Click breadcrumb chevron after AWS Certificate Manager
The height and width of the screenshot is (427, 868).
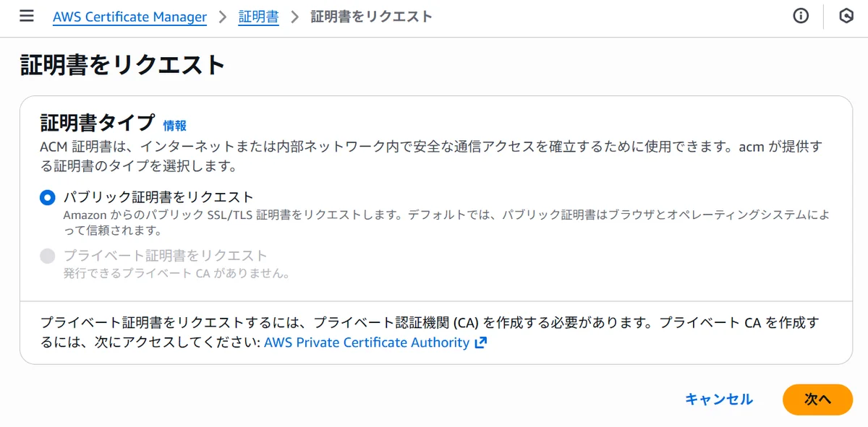(x=223, y=17)
